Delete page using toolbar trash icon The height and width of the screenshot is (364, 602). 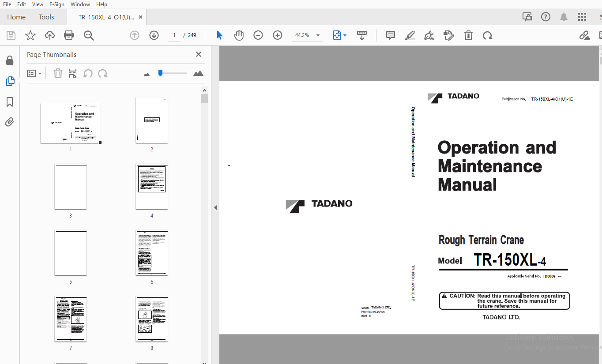tap(468, 35)
